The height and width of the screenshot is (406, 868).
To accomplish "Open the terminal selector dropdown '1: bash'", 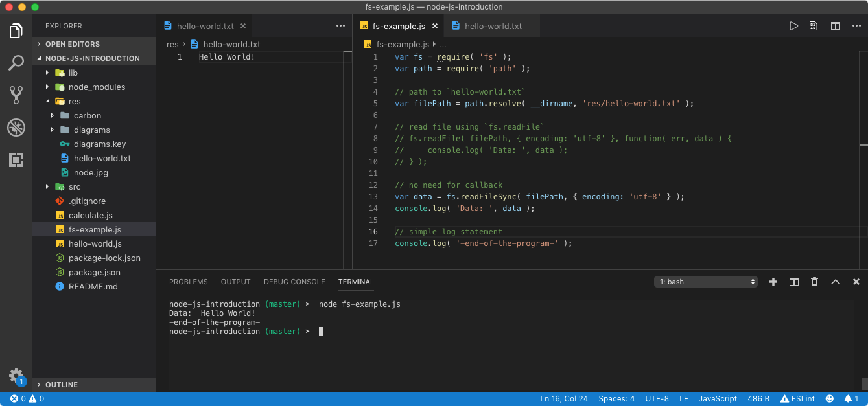I will tap(706, 282).
